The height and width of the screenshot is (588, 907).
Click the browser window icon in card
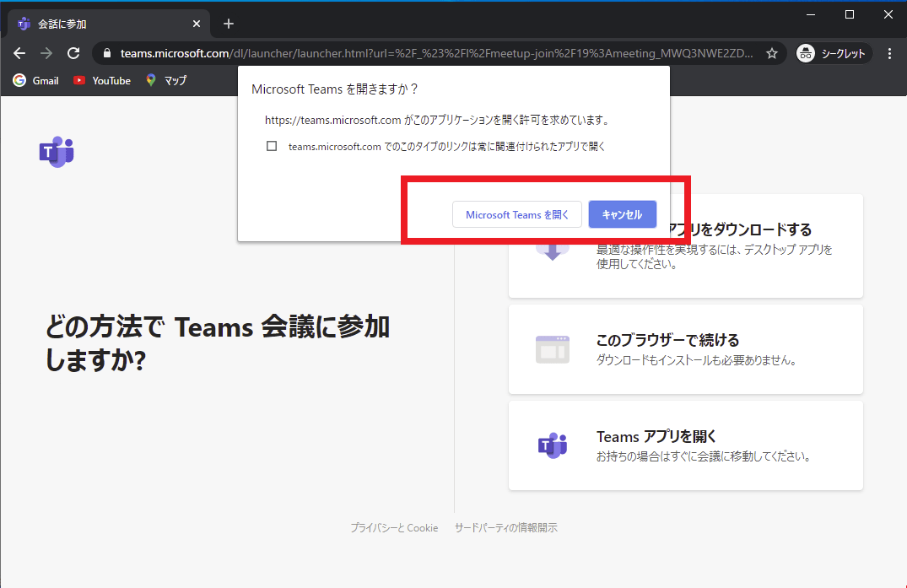point(553,349)
